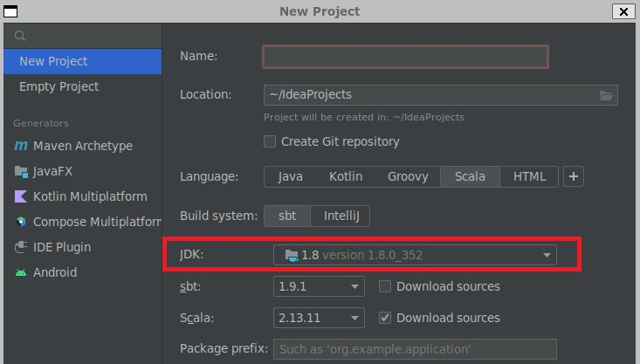Open the Scala version 2.13.11 dropdown

[319, 318]
